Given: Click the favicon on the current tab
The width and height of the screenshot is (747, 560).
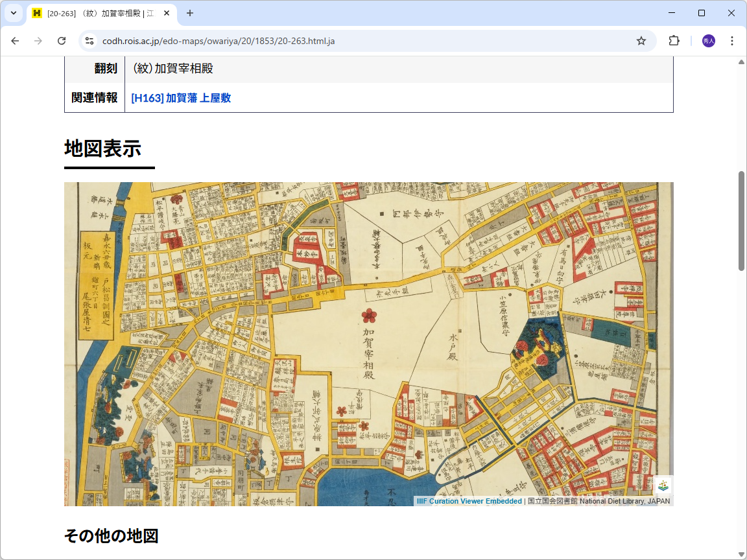Looking at the screenshot, I should pyautogui.click(x=37, y=13).
